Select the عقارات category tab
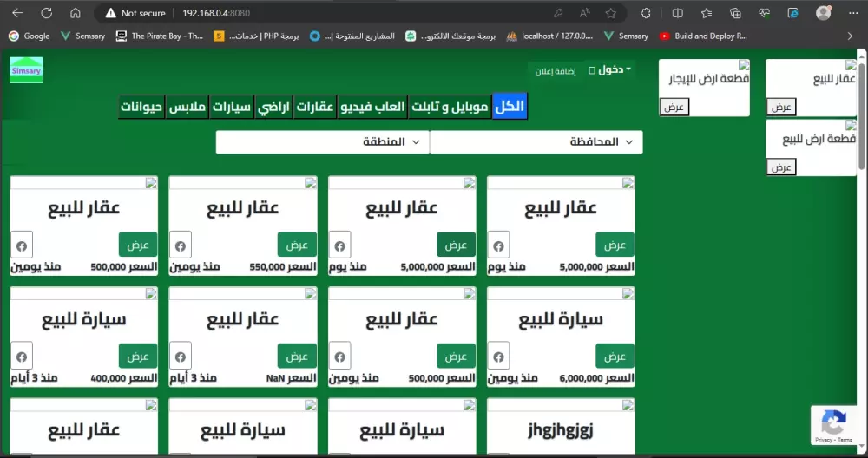868x458 pixels. tap(314, 106)
